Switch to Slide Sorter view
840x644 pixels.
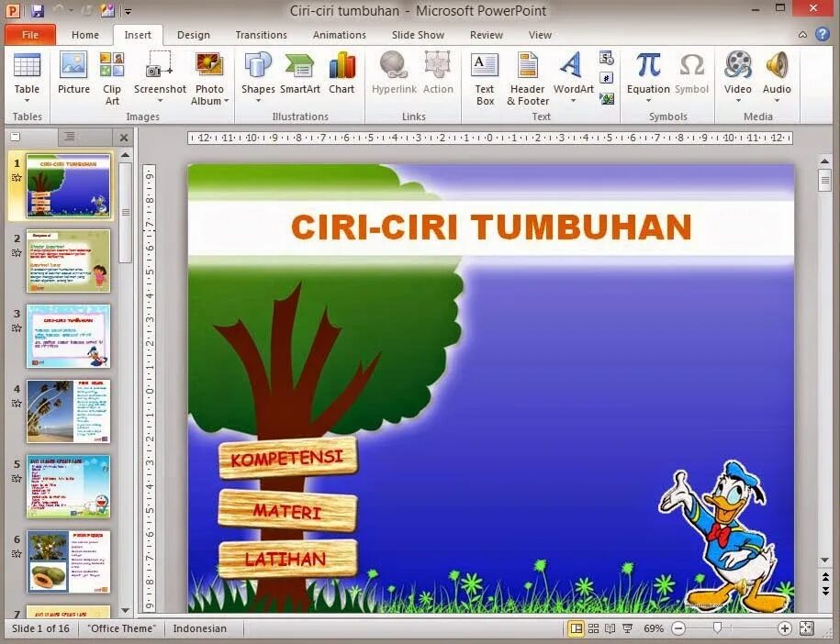point(594,628)
